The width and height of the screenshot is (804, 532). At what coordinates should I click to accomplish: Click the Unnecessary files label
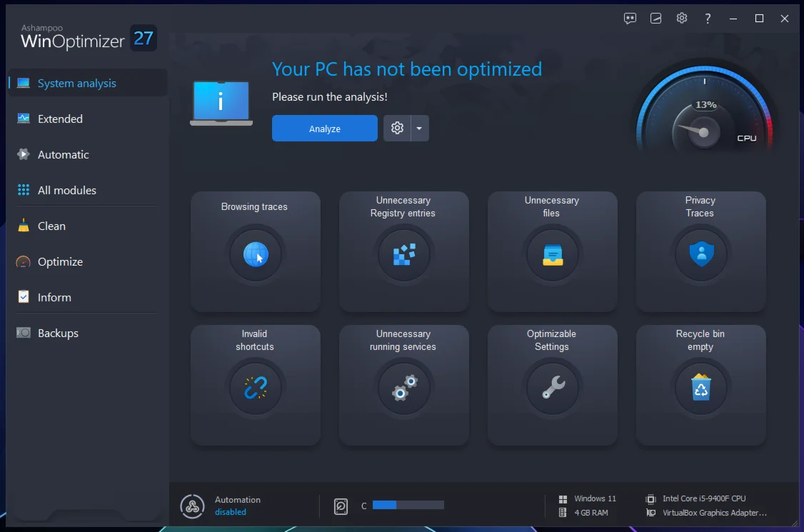coord(552,207)
